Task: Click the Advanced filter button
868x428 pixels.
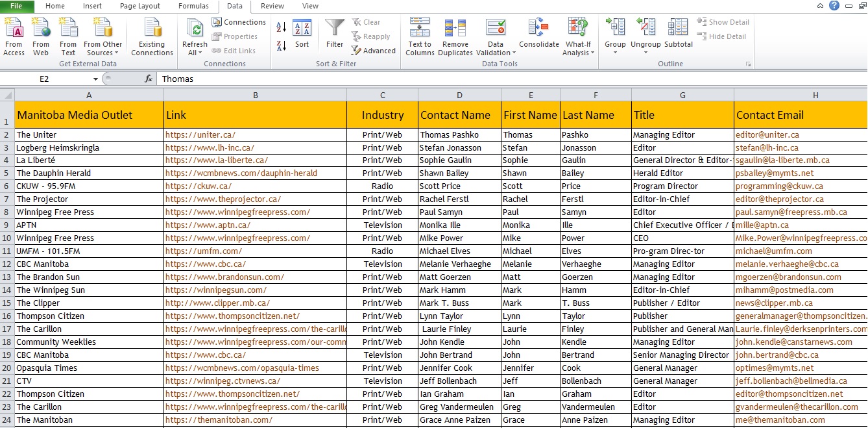Action: 374,51
